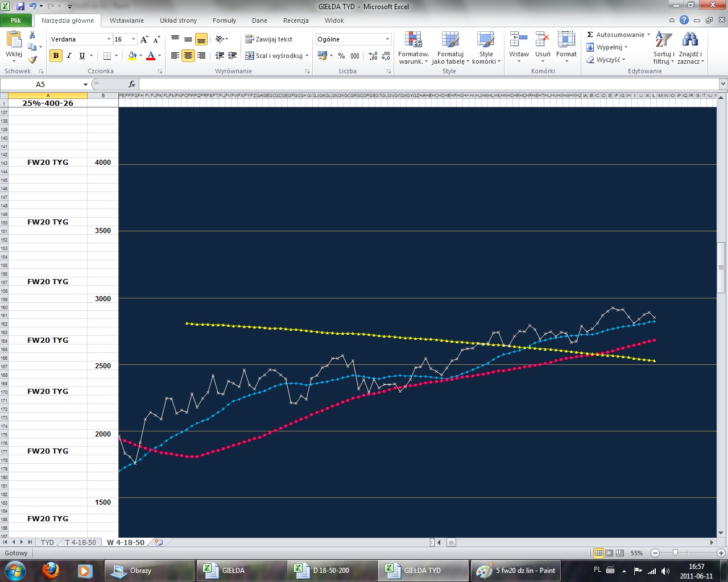Toggle center horizontal alignment
Screen dimensions: 728x582
point(188,56)
